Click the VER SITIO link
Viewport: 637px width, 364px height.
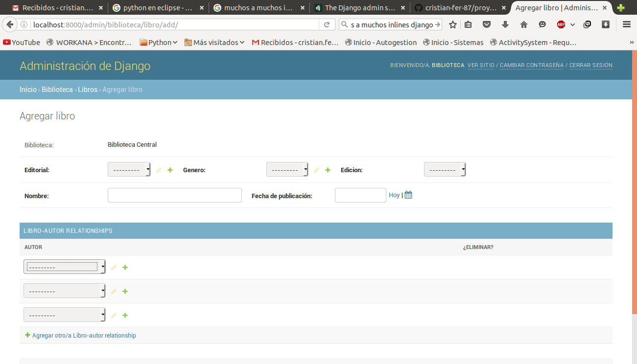coord(481,65)
